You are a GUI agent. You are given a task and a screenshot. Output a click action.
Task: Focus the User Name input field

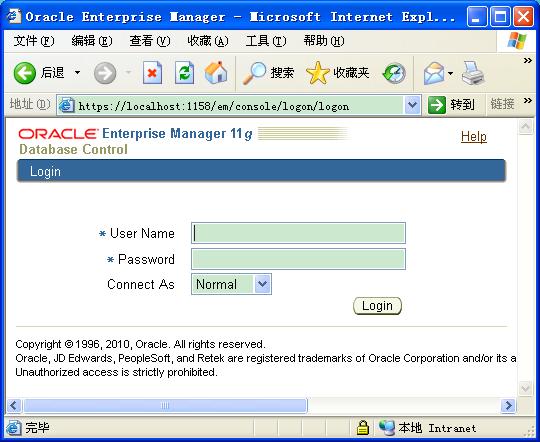coord(299,233)
